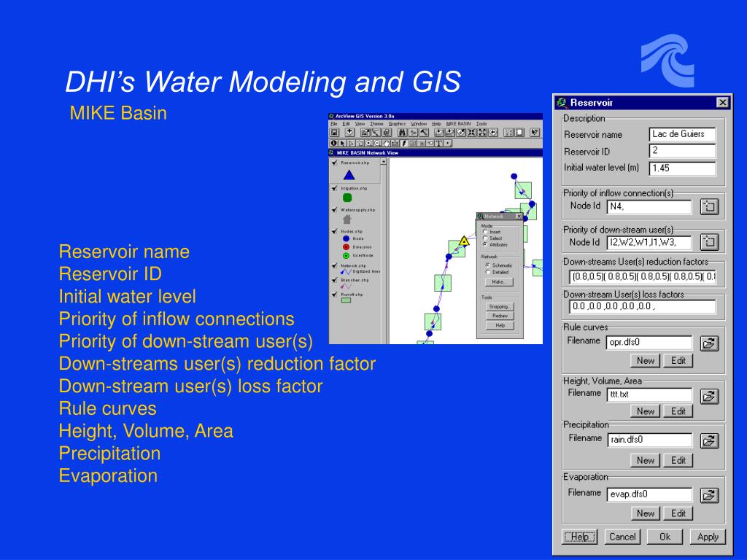Click the Snapping... button
Image resolution: width=747 pixels, height=560 pixels.
pyautogui.click(x=500, y=307)
